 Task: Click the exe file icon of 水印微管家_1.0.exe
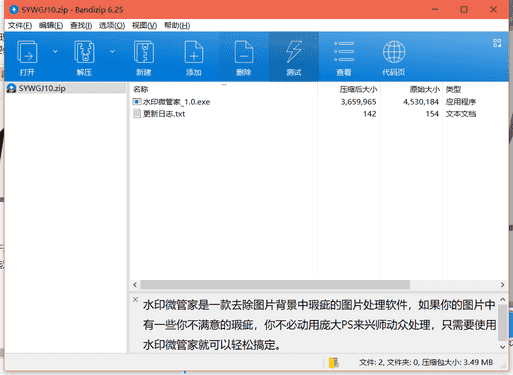click(x=137, y=102)
